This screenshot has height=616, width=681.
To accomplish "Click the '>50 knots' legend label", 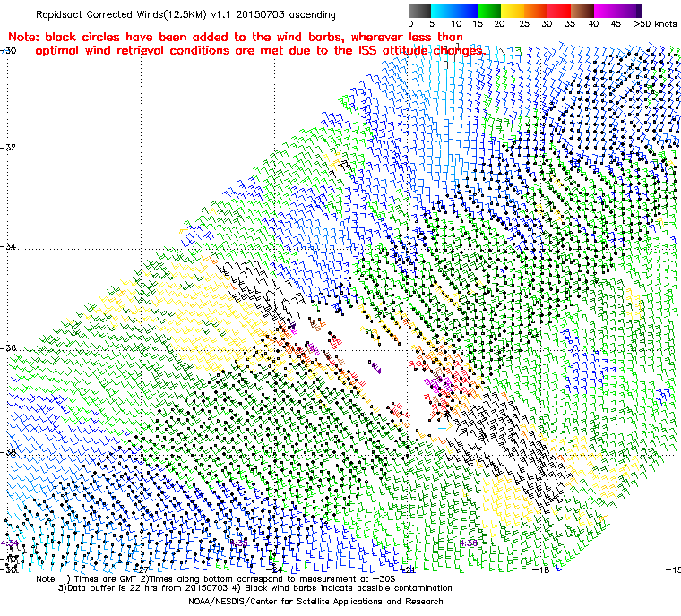I will coord(655,24).
